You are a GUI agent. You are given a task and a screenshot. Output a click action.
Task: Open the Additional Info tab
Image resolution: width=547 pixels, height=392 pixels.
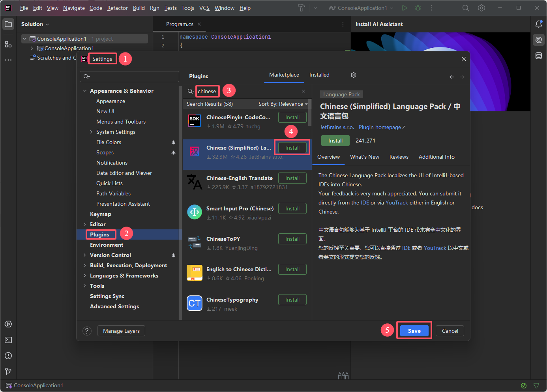[436, 157]
